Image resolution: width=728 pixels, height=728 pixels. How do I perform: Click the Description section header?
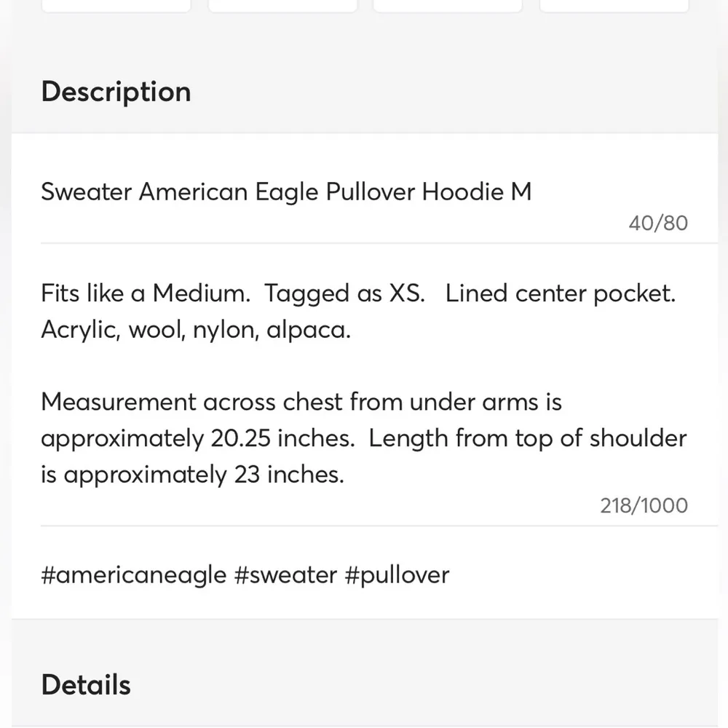[116, 92]
